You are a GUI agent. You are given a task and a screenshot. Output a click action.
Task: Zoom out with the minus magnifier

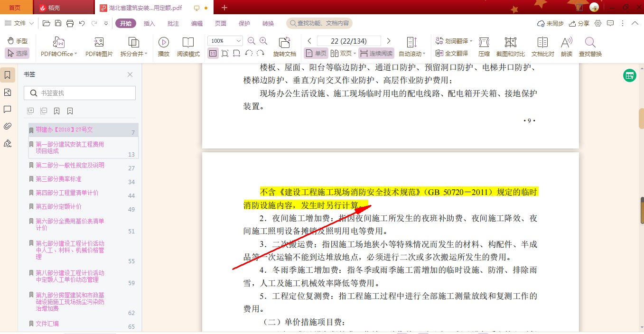252,41
